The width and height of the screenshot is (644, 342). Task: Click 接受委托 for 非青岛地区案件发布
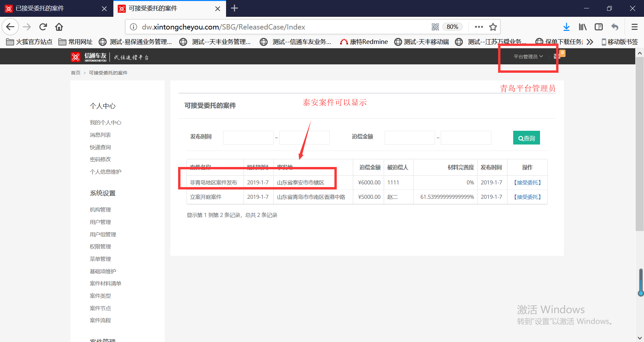[528, 182]
